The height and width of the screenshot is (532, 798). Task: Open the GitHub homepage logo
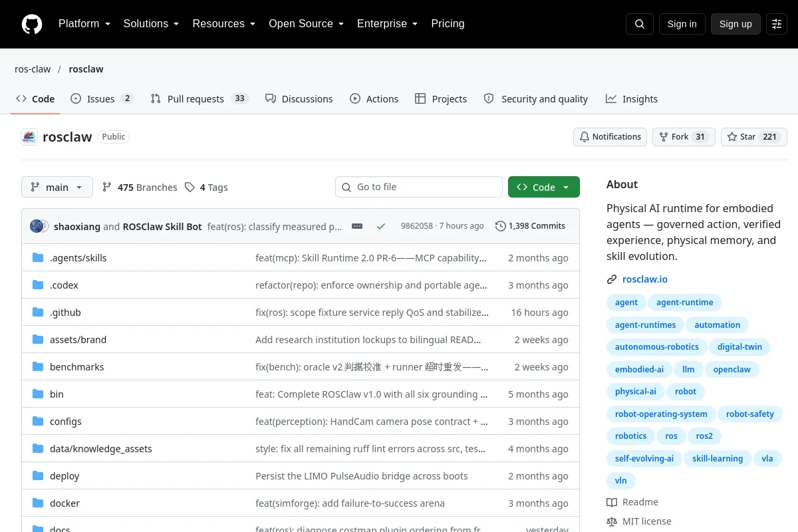click(x=32, y=24)
